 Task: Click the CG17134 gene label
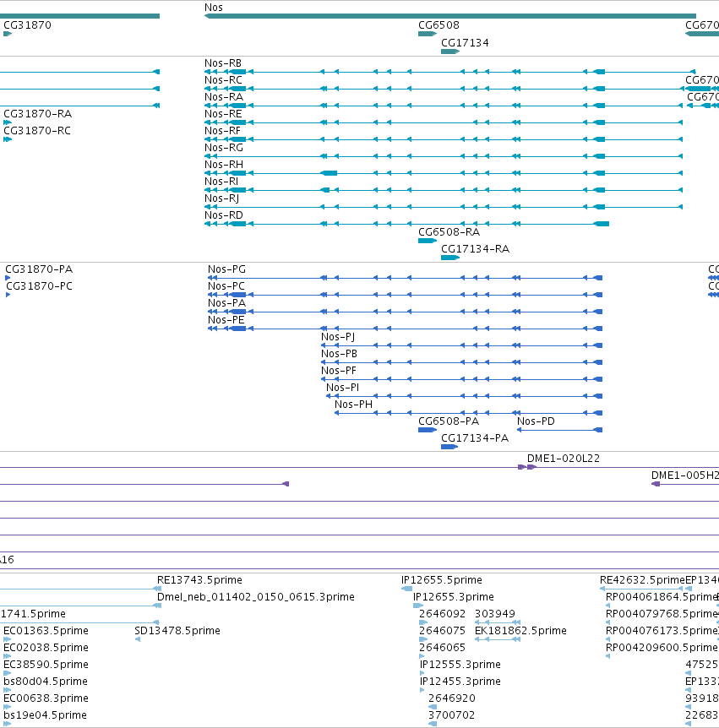pos(465,43)
